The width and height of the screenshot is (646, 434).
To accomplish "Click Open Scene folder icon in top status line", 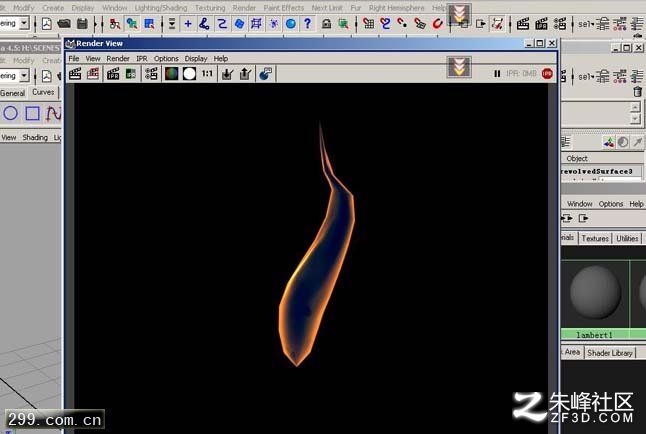I will [x=64, y=24].
